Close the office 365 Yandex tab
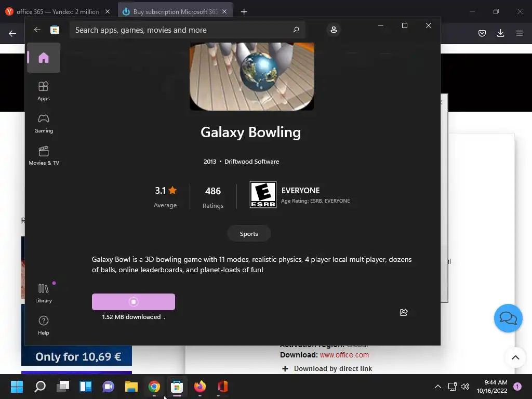 click(x=108, y=11)
